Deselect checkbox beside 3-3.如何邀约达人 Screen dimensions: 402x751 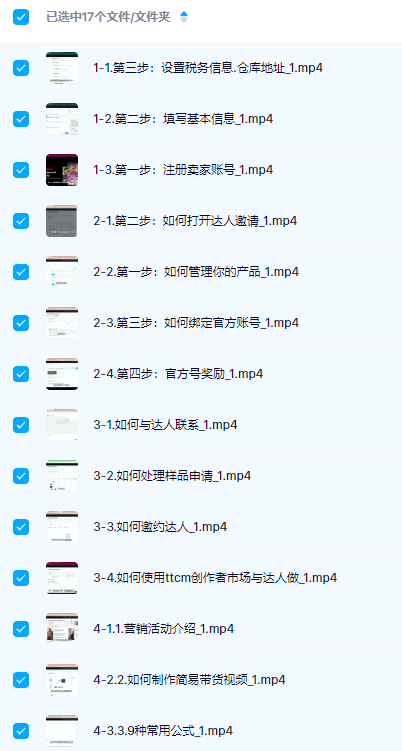(x=21, y=527)
